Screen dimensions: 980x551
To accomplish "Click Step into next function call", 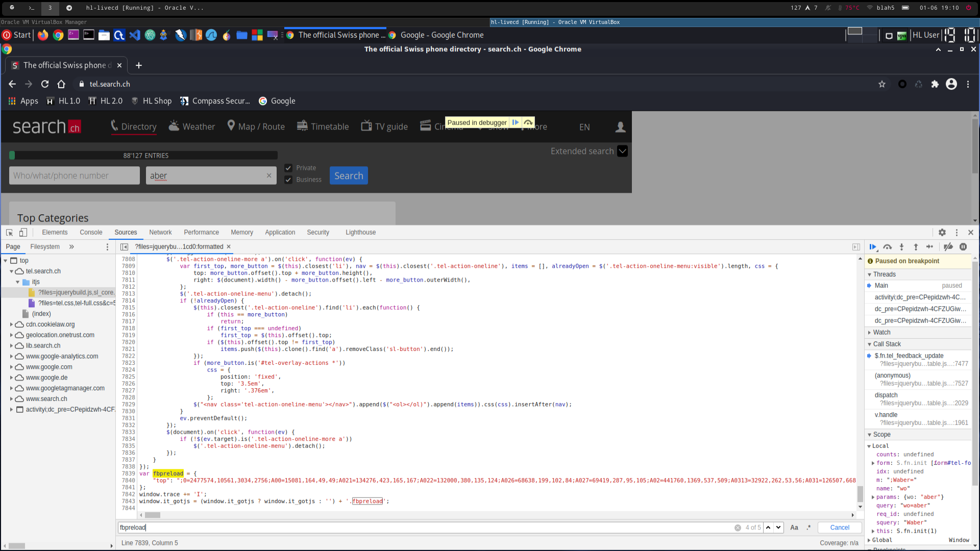I will [901, 247].
